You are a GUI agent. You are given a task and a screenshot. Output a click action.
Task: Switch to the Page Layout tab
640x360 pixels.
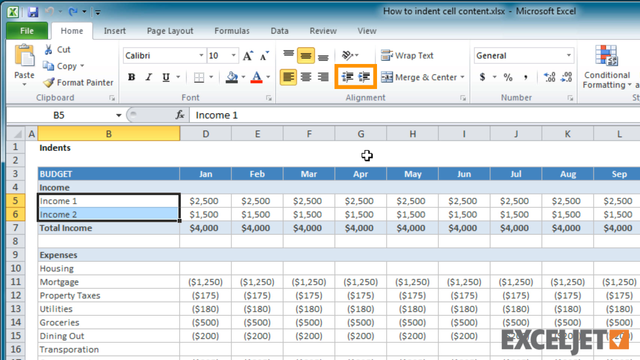coord(170,31)
